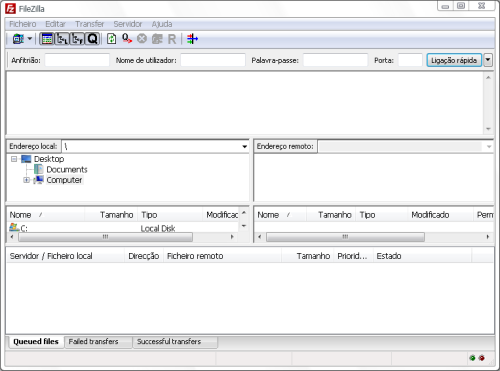
Task: Click the cancel current operation icon
Action: click(x=142, y=39)
